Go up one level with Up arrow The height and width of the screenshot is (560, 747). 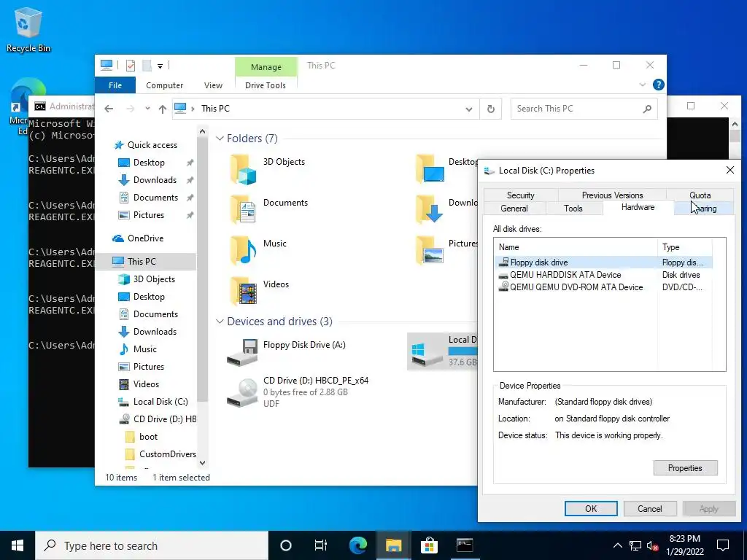coord(163,109)
